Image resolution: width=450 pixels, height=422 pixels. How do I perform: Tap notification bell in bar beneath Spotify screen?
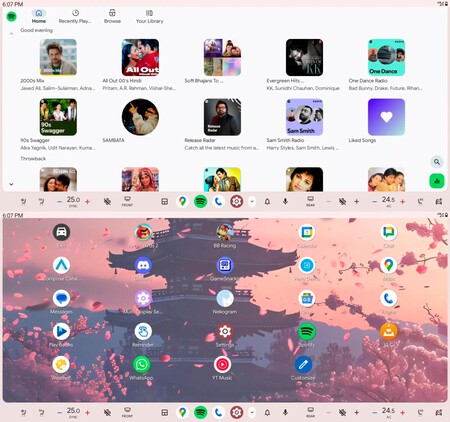(267, 201)
